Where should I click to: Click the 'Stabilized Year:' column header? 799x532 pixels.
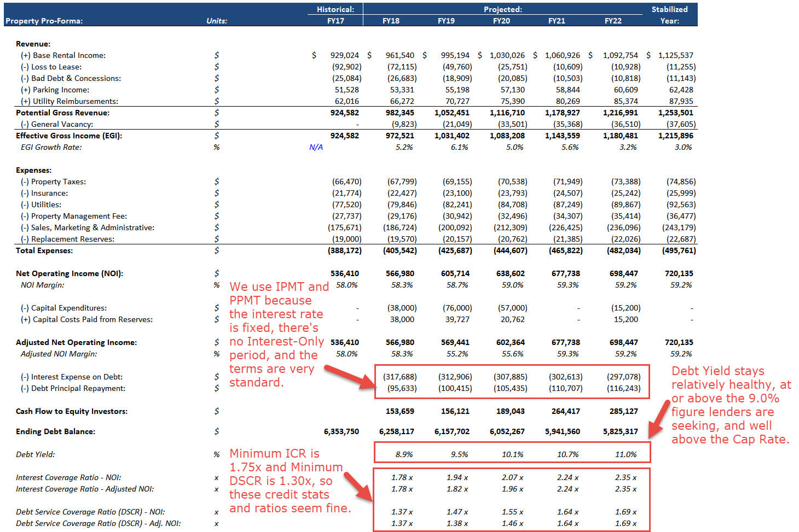(670, 15)
